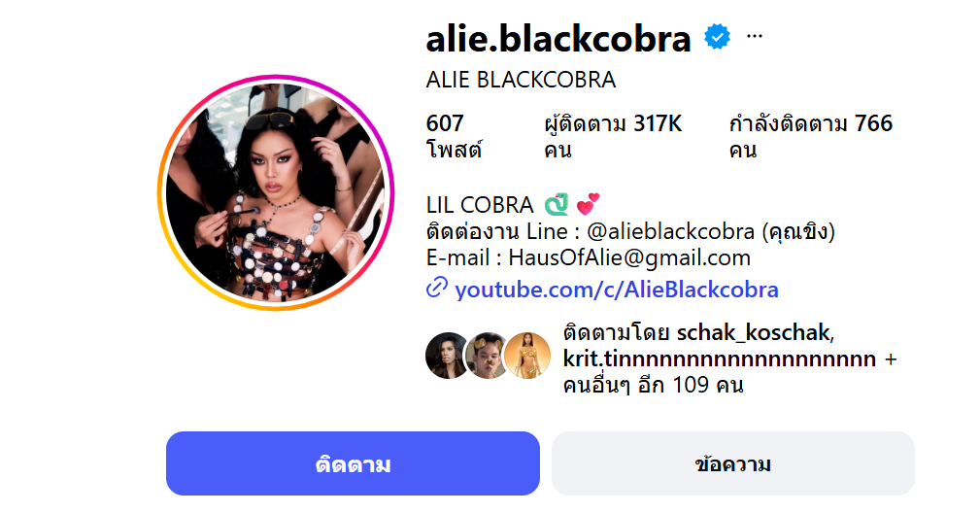View the story from the profile picture
This screenshot has height=513, width=980.
point(276,192)
